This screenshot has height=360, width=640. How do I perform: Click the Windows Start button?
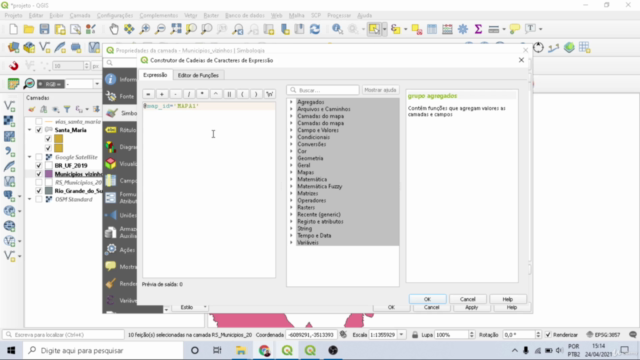11,350
